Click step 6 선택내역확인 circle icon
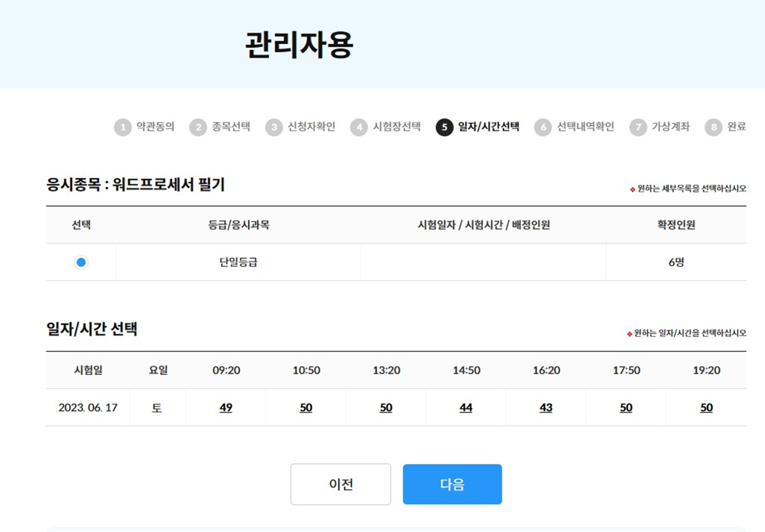765x532 pixels. [x=543, y=127]
